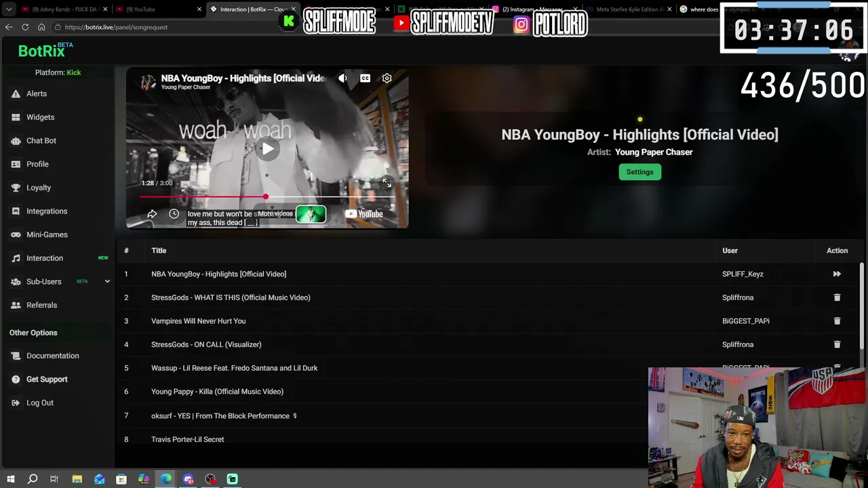Click the BotRix logo
Viewport: 868px width, 488px height.
(45, 51)
